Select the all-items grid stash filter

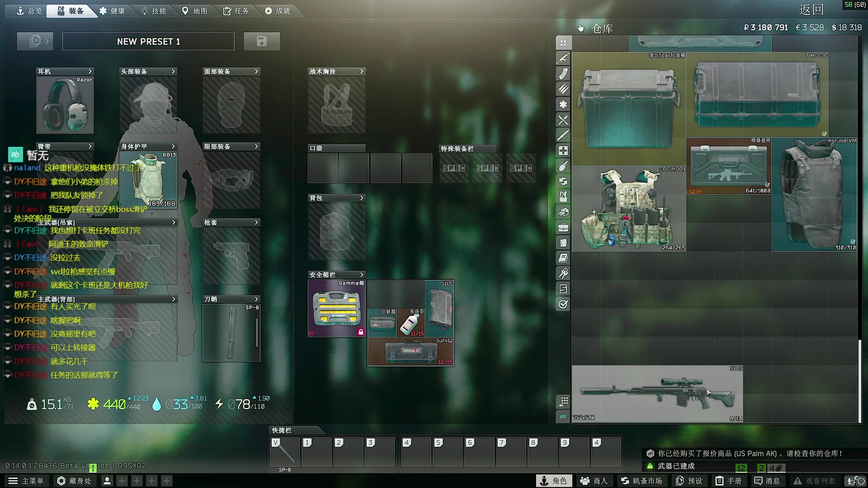coord(563,43)
